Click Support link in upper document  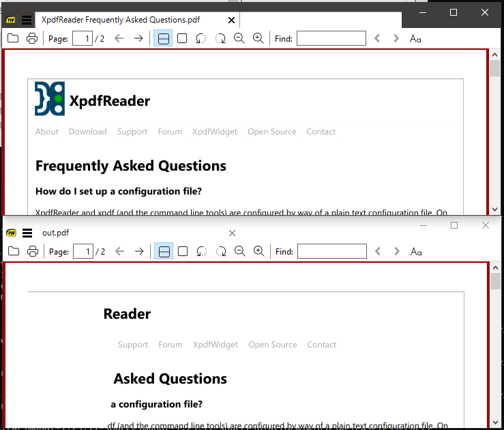(x=132, y=132)
